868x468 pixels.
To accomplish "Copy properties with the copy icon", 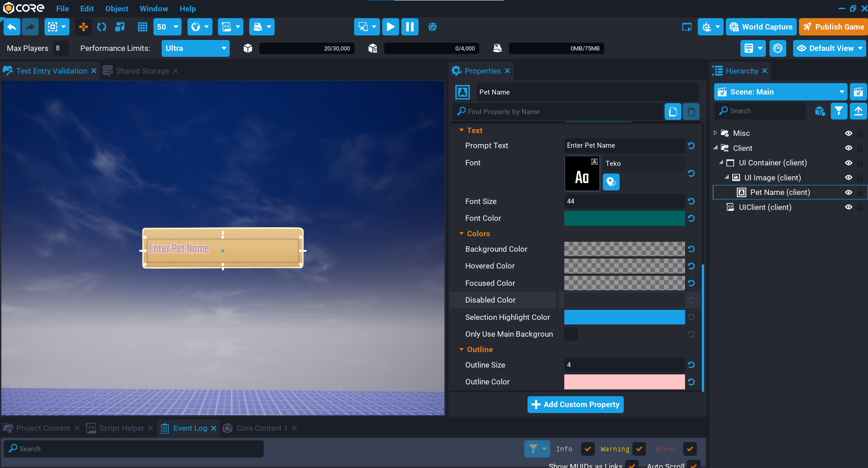I will tap(673, 112).
